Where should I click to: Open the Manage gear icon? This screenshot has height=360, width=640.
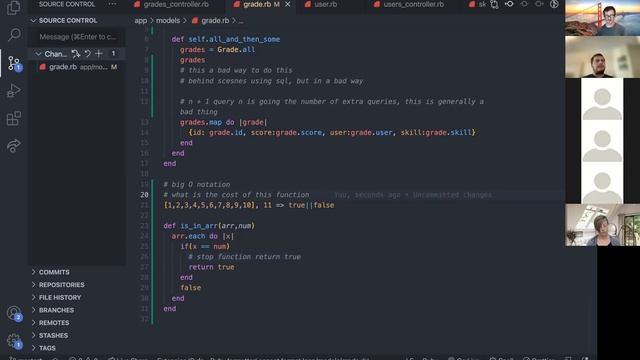[14, 341]
